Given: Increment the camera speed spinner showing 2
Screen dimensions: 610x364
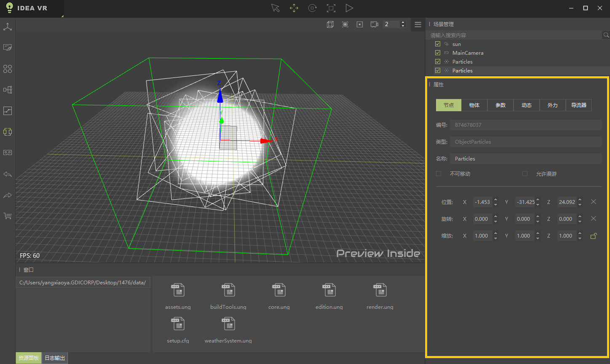Looking at the screenshot, I should click(403, 22).
